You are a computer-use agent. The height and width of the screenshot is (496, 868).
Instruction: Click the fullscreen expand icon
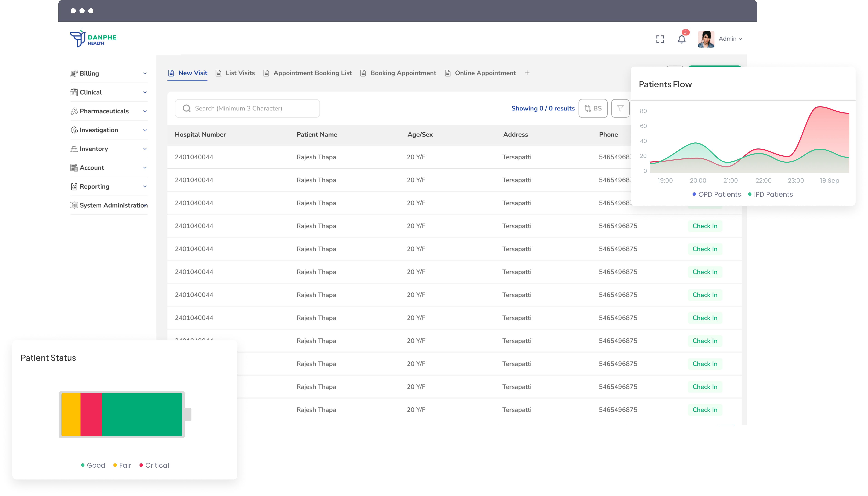660,39
